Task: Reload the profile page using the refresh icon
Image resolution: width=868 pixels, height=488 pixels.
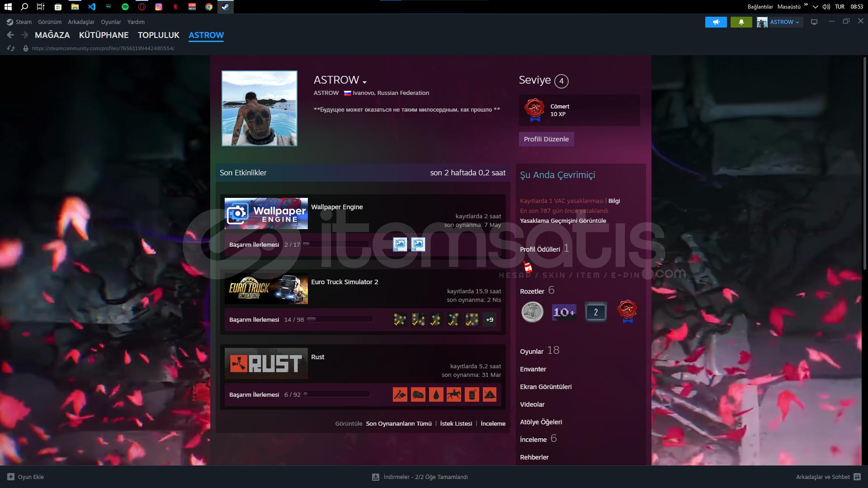Action: (x=11, y=48)
